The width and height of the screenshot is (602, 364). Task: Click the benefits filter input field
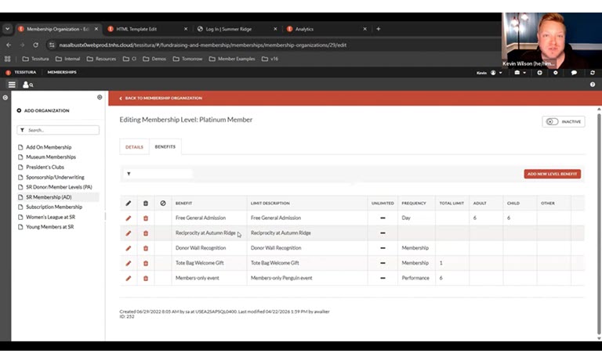pyautogui.click(x=158, y=174)
